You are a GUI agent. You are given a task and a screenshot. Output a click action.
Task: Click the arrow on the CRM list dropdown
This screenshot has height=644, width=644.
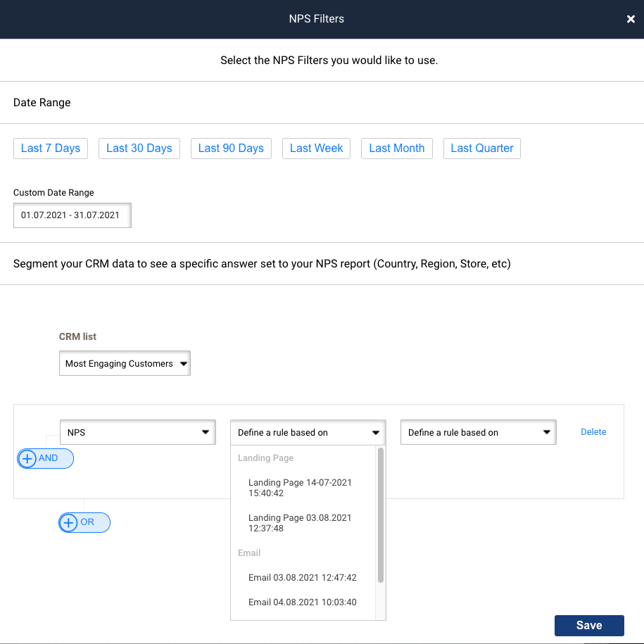(x=185, y=363)
